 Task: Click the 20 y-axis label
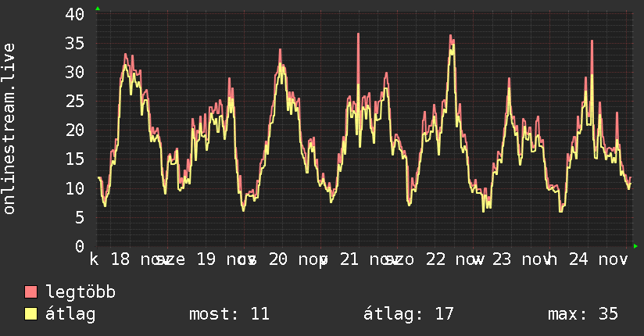tap(75, 130)
